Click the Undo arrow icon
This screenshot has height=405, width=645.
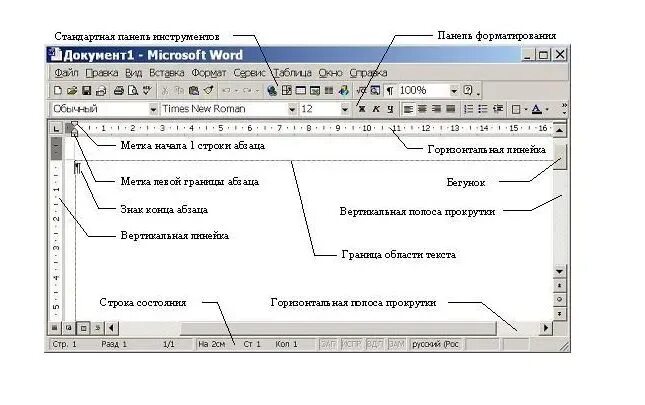coord(226,90)
